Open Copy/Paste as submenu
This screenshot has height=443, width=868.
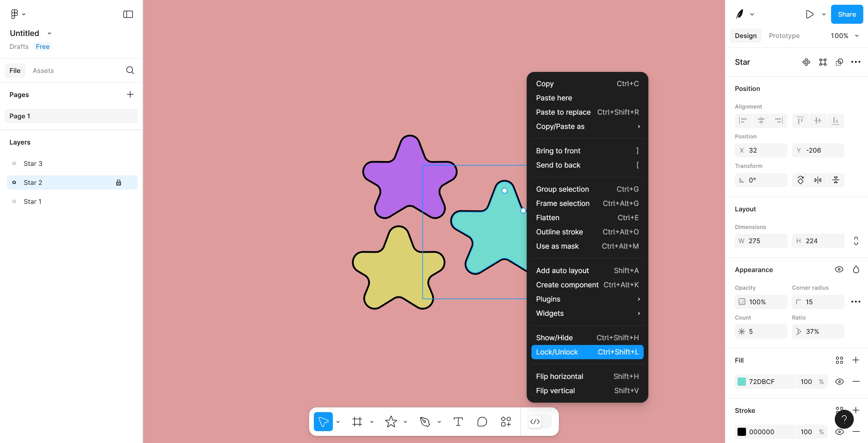587,126
